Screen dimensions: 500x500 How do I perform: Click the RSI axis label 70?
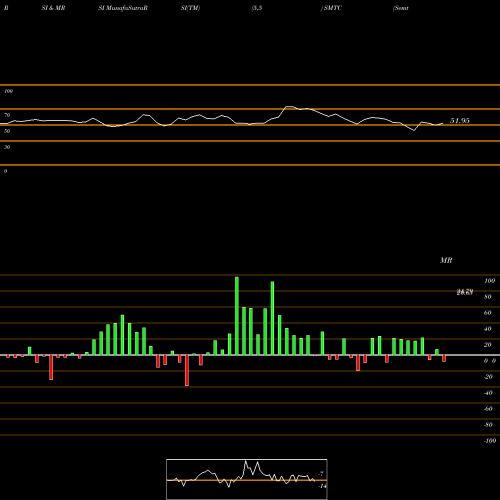tap(7, 115)
